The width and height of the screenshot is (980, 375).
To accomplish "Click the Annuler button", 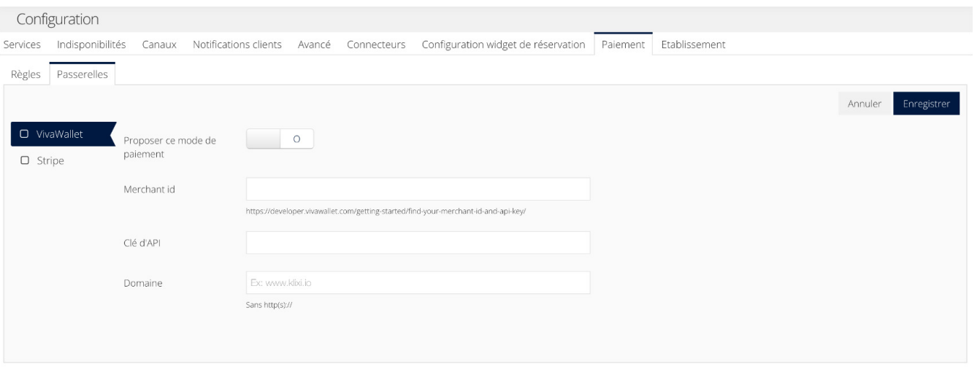I will click(x=865, y=104).
